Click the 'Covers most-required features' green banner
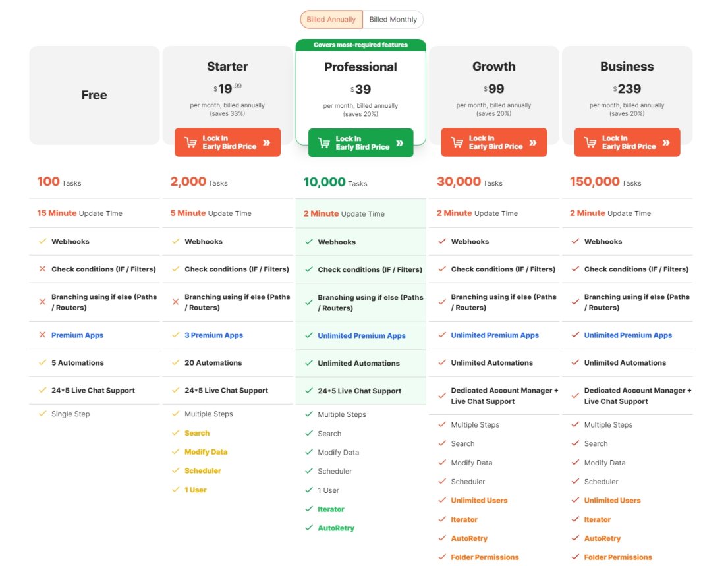 360,45
